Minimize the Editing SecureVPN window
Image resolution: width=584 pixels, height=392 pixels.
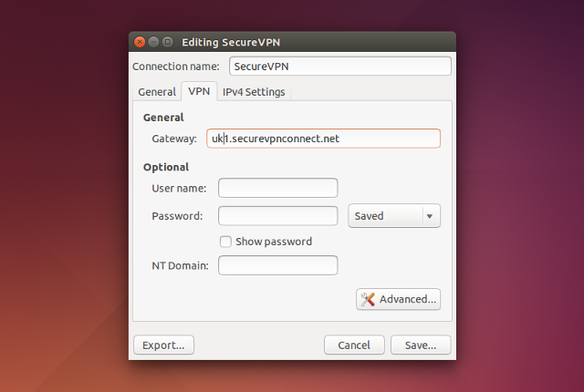click(x=153, y=42)
